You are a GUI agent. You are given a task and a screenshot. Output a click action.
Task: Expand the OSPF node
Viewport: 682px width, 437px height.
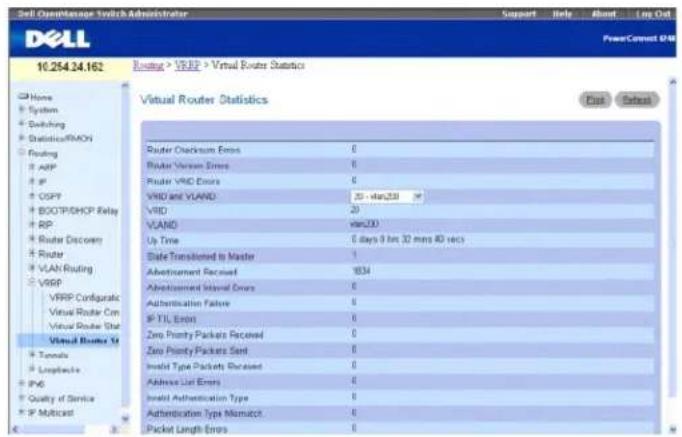[32, 196]
